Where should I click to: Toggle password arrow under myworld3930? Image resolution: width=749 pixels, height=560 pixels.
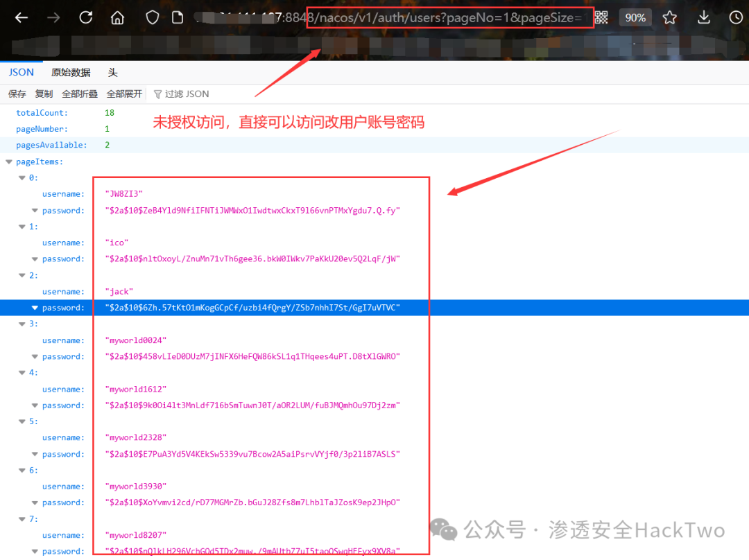[x=35, y=502]
